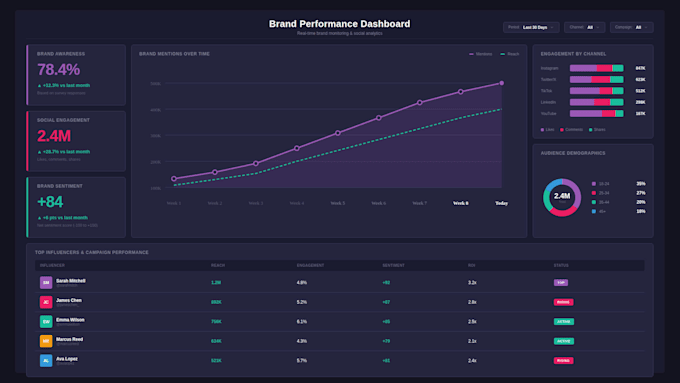
Task: Sort table by the Reach column header
Action: click(218, 265)
